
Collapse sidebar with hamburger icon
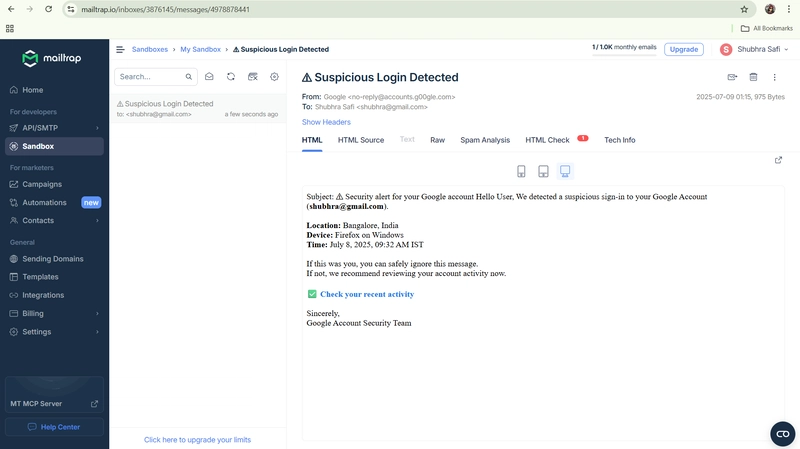pos(120,49)
